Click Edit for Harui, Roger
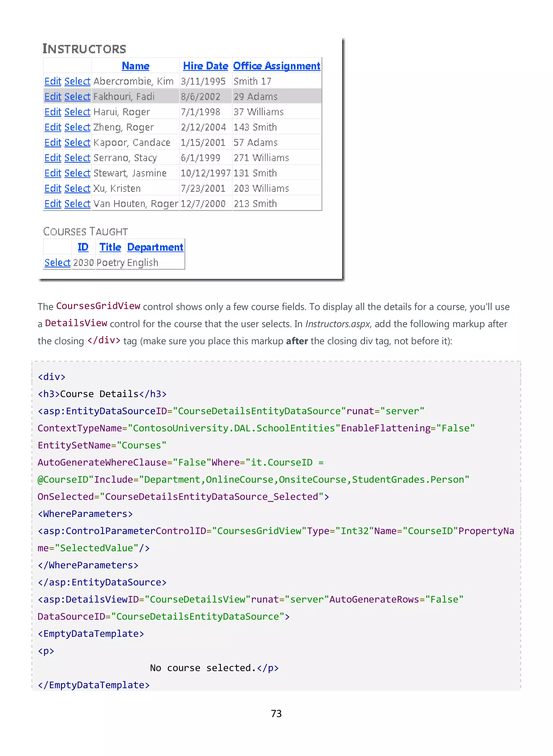Screen dimensions: 553x756 (53, 112)
